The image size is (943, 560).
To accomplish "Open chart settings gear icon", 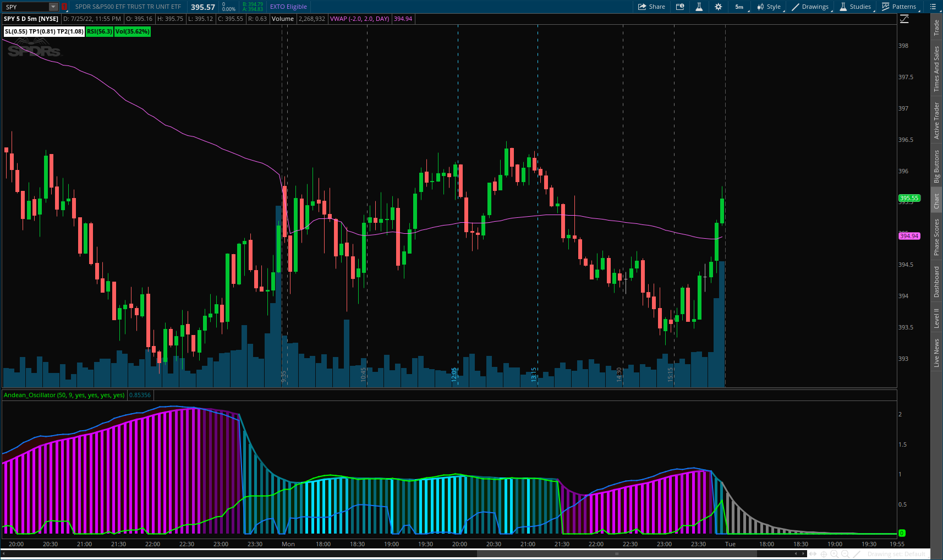I will click(718, 7).
